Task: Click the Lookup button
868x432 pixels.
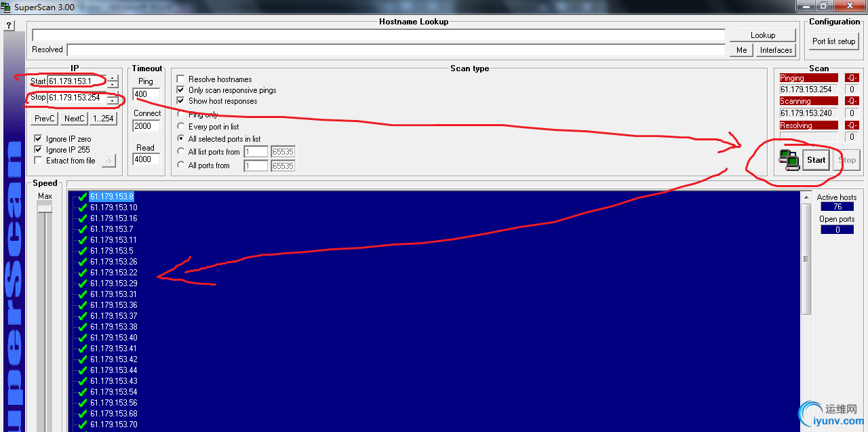Action: [763, 35]
